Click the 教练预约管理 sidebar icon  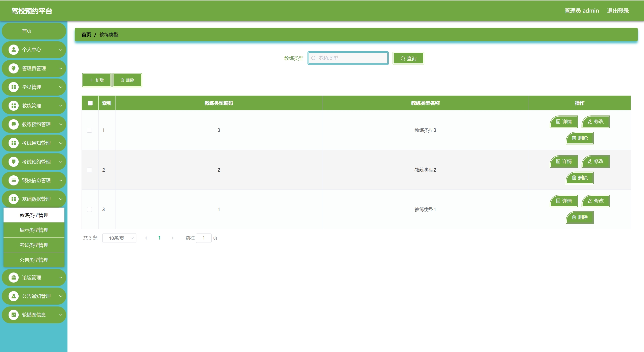click(14, 124)
